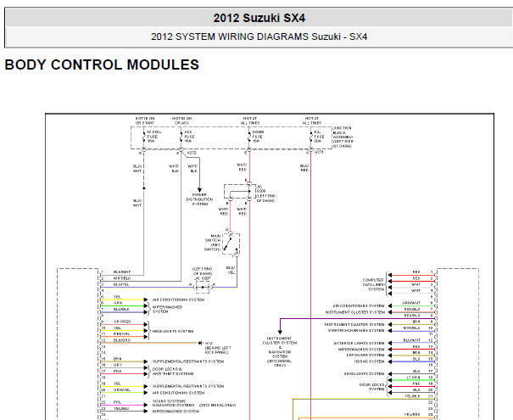Screen dimensions: 513x420
Task: Click the arrowhead on the blue pin 15 Horns wire
Action: point(390,361)
